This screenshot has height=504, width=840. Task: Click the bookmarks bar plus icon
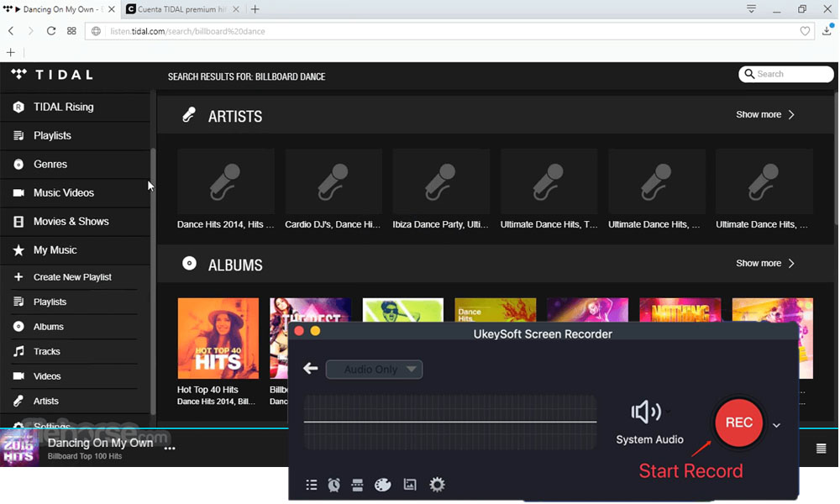pos(11,52)
